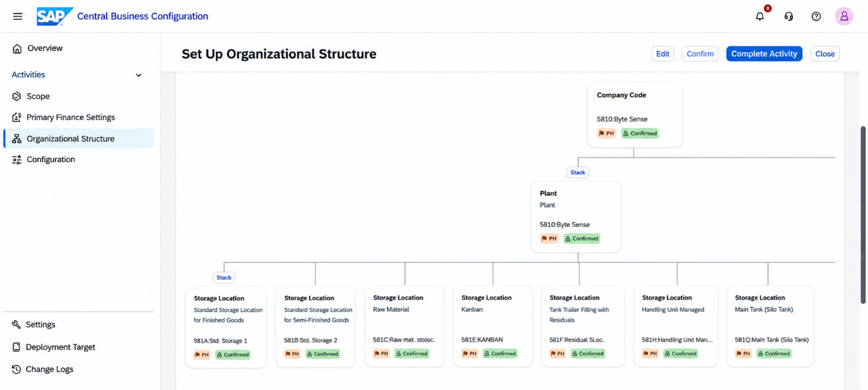Screen dimensions: 868x390
Task: Click the Primary Finance Settings icon
Action: pos(16,117)
